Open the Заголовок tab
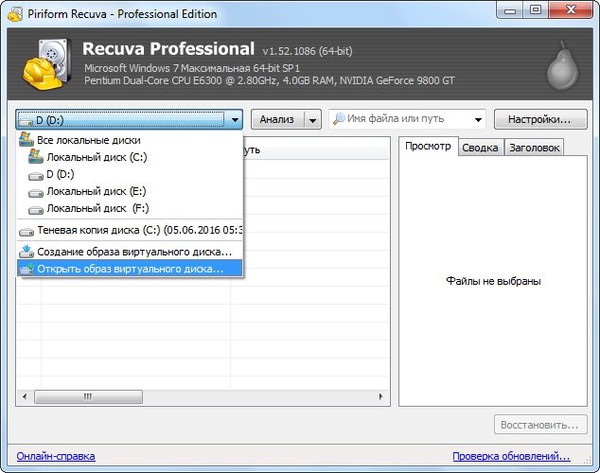The width and height of the screenshot is (600, 473). pyautogui.click(x=533, y=147)
